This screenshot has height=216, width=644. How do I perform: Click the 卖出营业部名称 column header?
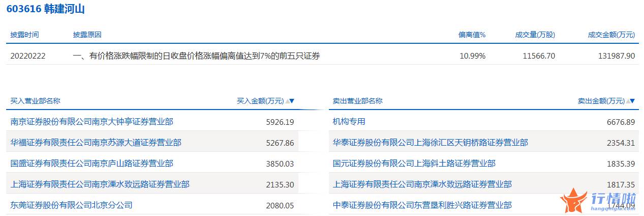click(x=357, y=101)
